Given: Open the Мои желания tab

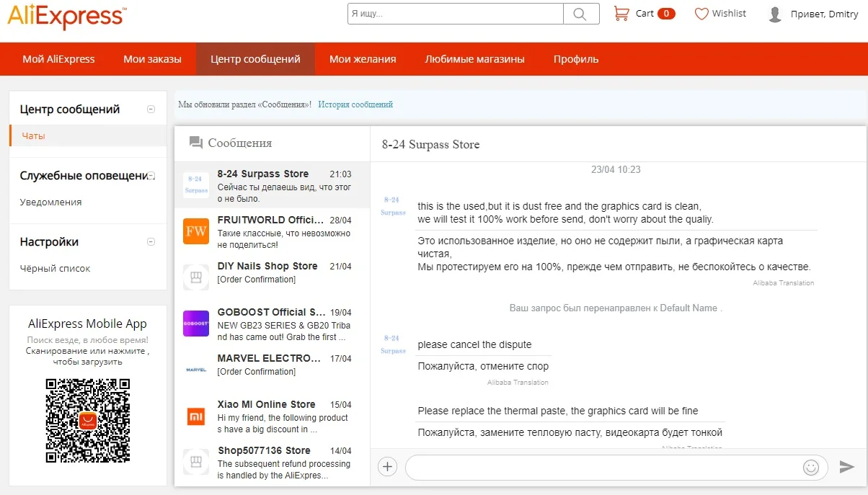Looking at the screenshot, I should 363,59.
